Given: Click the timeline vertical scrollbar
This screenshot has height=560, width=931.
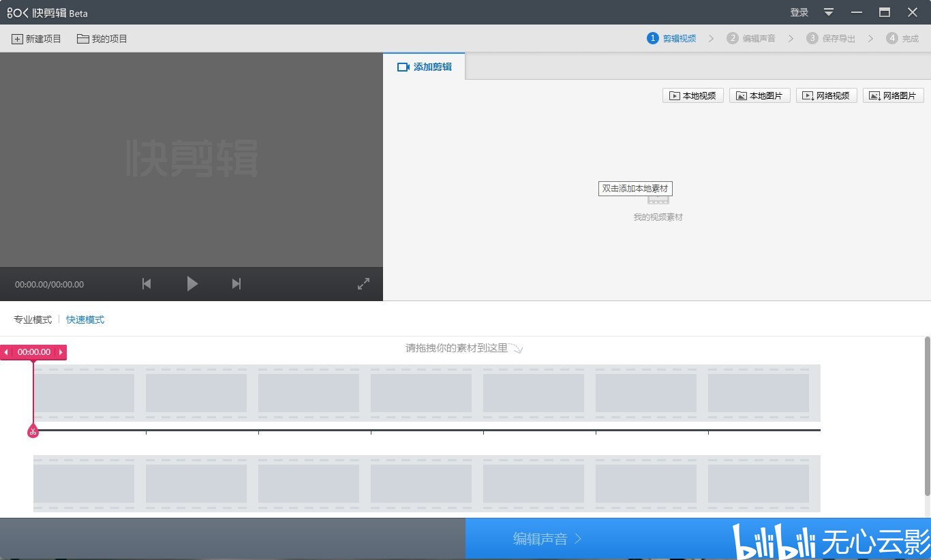Looking at the screenshot, I should click(927, 416).
